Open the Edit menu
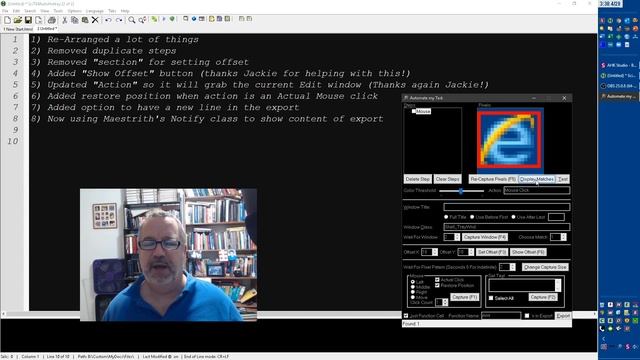The height and width of the screenshot is (360, 640). click(16, 11)
